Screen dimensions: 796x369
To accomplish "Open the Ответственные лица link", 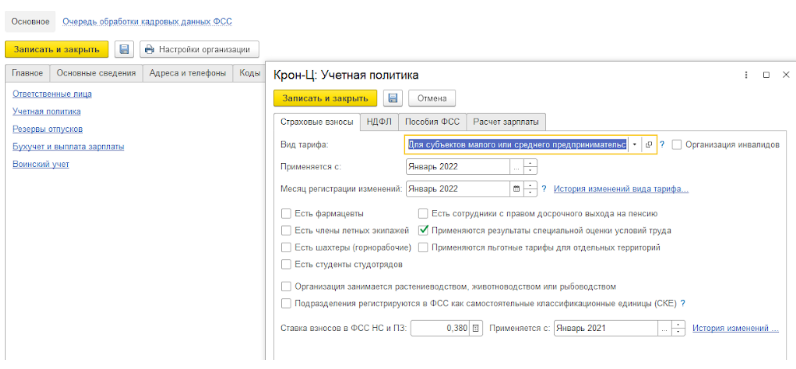I will coord(52,94).
